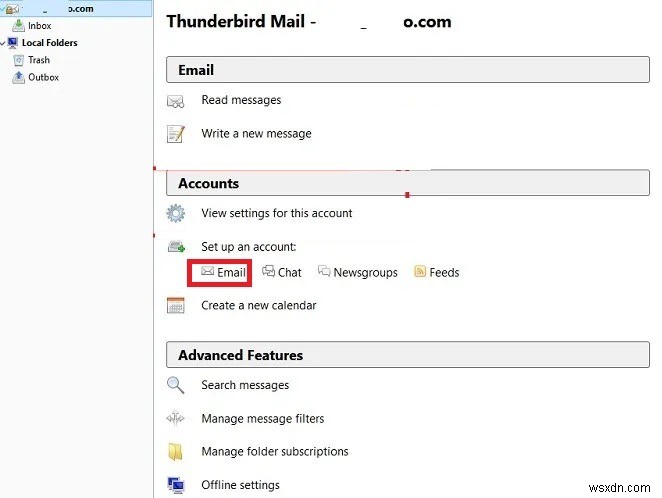
Task: Set up a new Email account
Action: point(231,273)
